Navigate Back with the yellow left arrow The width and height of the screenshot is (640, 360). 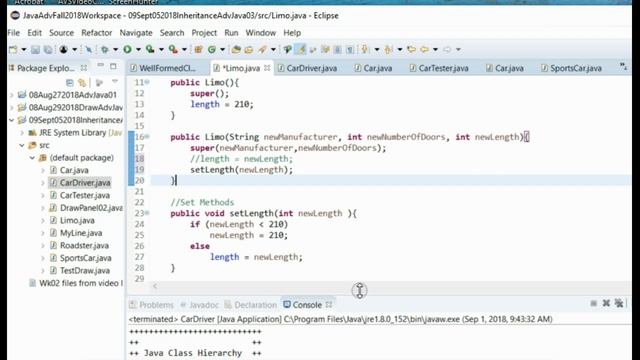424,49
